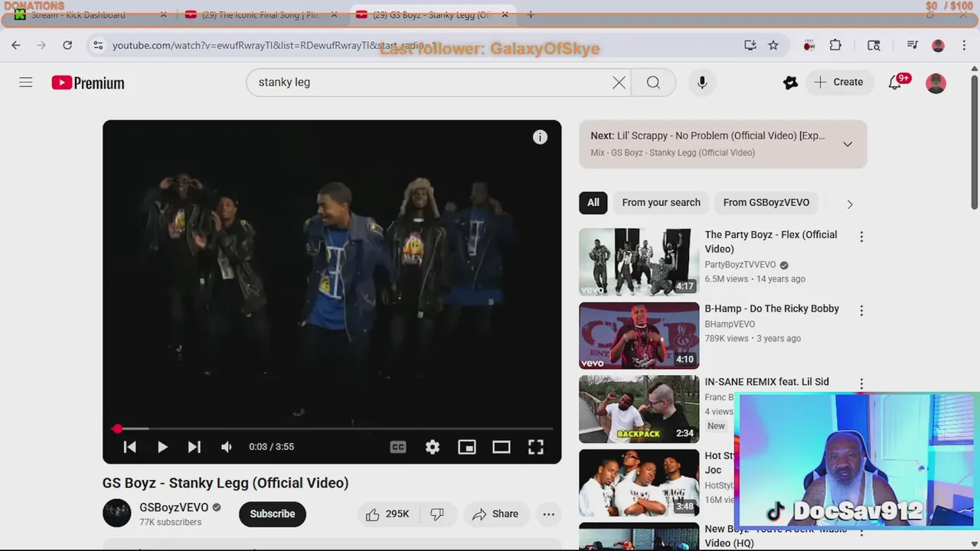
Task: Open a new browser tab
Action: pyautogui.click(x=531, y=15)
